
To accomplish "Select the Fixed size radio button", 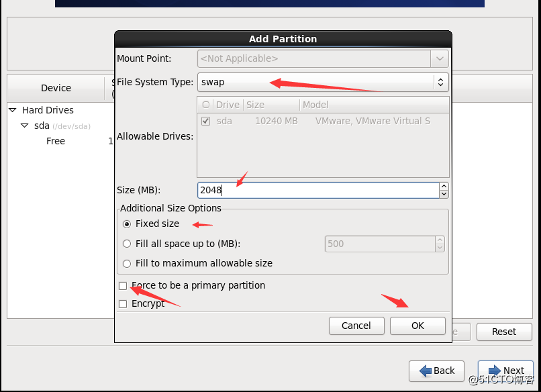I will click(x=127, y=224).
